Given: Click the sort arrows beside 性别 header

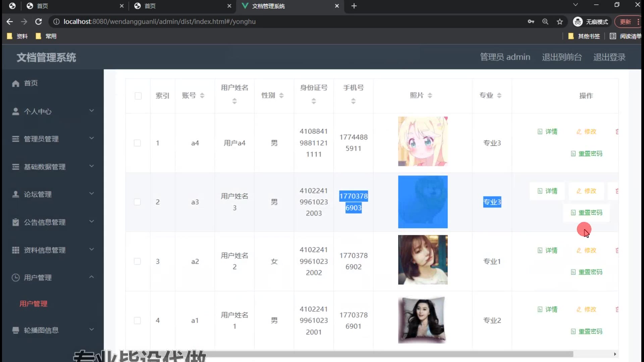Looking at the screenshot, I should 281,96.
